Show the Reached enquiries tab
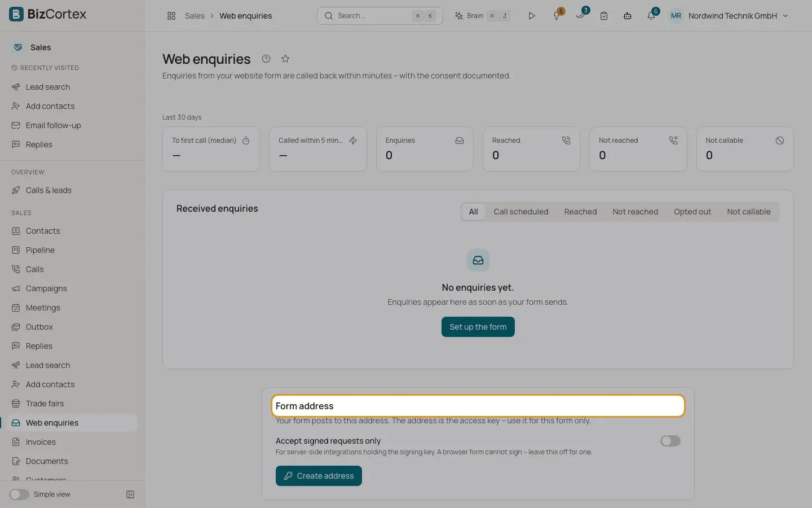This screenshot has height=508, width=812. point(580,212)
